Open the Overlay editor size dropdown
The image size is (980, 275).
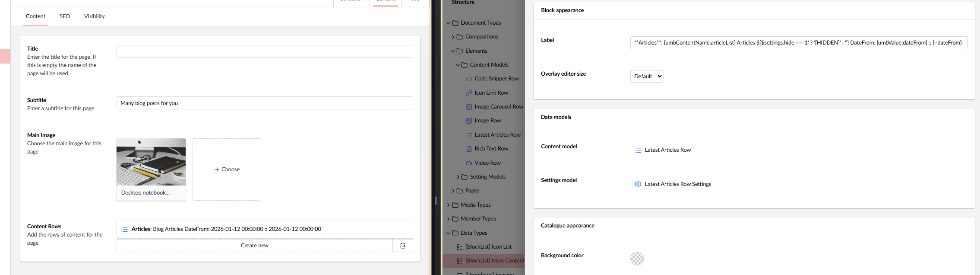646,77
